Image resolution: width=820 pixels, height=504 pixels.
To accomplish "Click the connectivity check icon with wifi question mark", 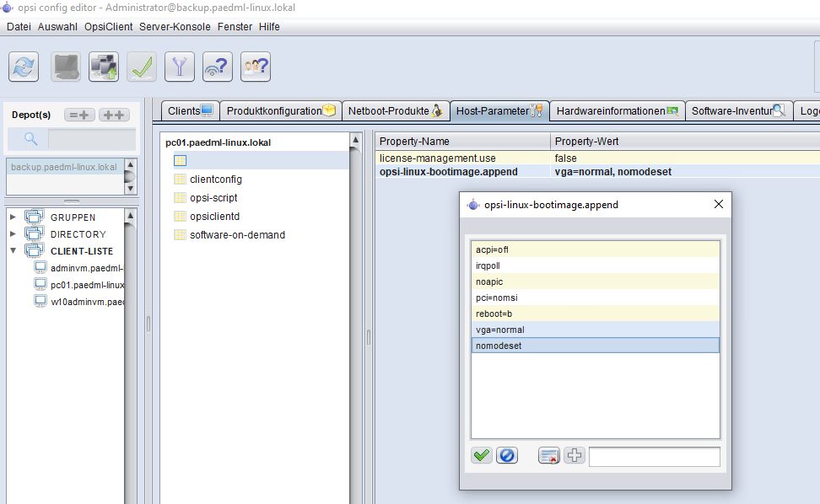I will (218, 67).
